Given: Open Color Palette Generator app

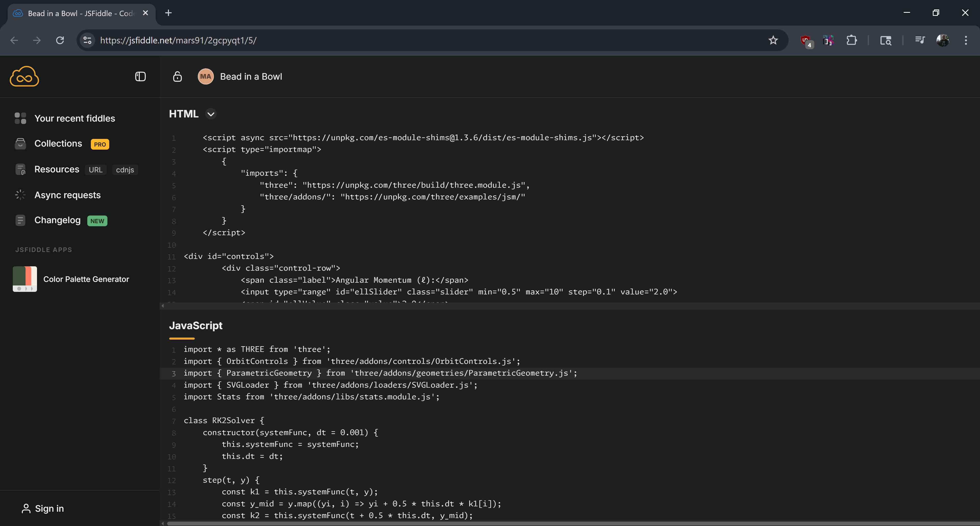Looking at the screenshot, I should click(x=86, y=279).
